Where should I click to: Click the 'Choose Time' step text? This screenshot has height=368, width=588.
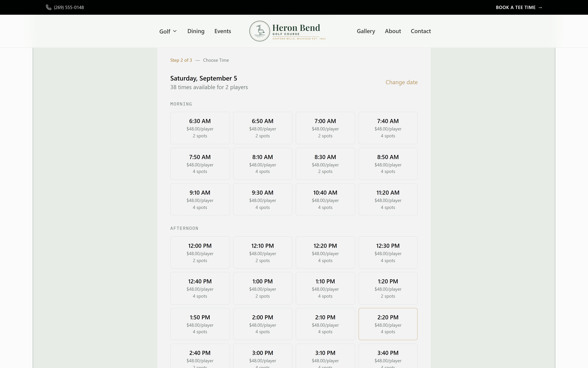pos(216,60)
